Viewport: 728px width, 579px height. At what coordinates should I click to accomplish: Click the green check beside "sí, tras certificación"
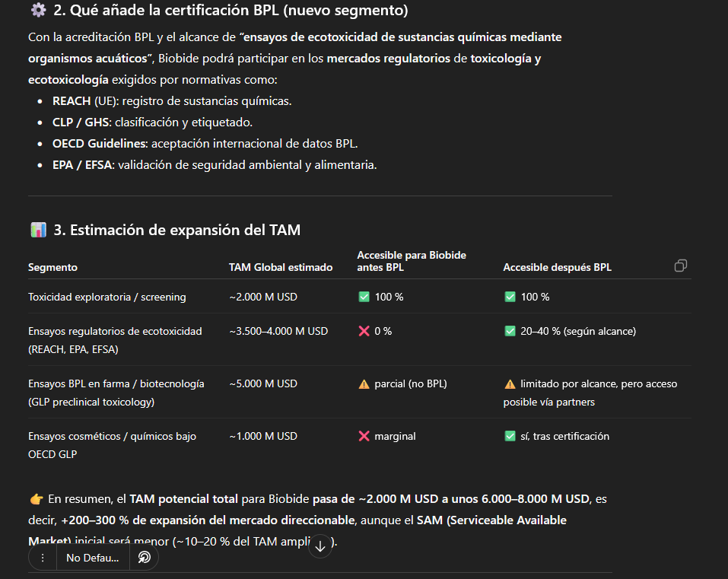coord(510,436)
